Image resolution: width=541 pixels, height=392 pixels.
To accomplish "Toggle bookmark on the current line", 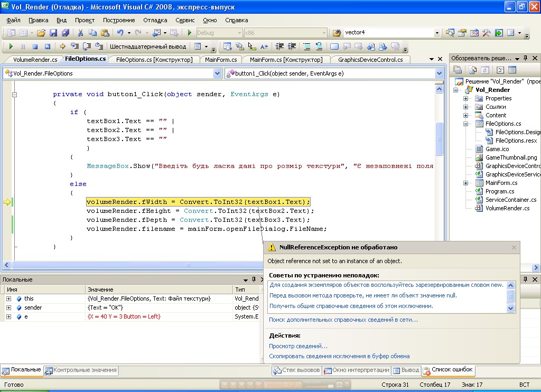I will tap(334, 46).
